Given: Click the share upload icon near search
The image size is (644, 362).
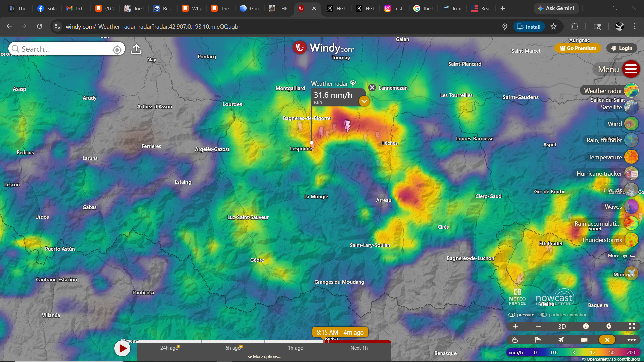Looking at the screenshot, I should coord(136,49).
